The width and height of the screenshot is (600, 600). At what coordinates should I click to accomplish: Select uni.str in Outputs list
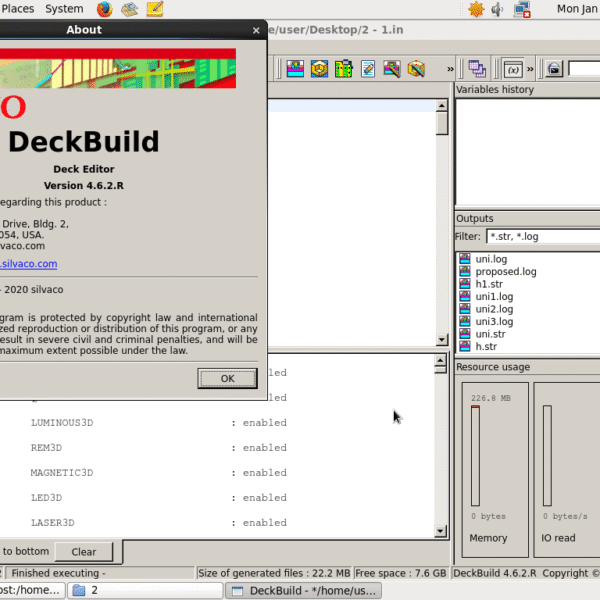tap(490, 334)
